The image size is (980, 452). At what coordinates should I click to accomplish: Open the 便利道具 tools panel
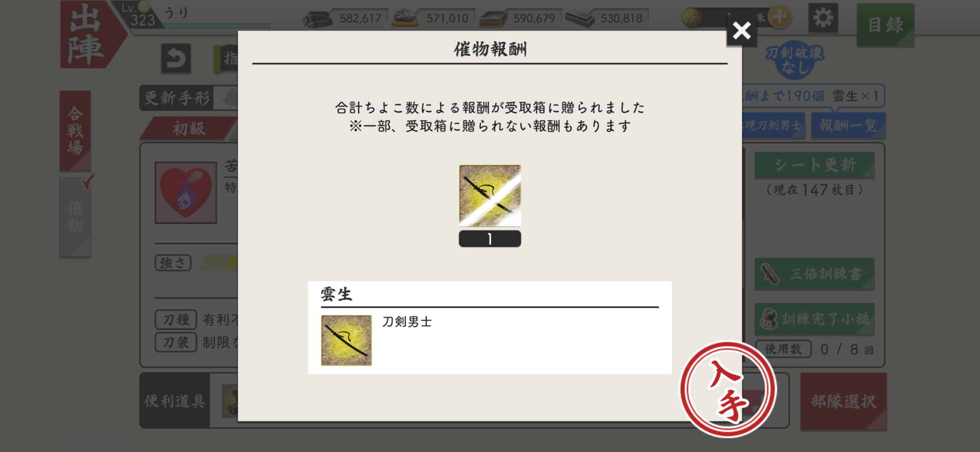coord(174,401)
